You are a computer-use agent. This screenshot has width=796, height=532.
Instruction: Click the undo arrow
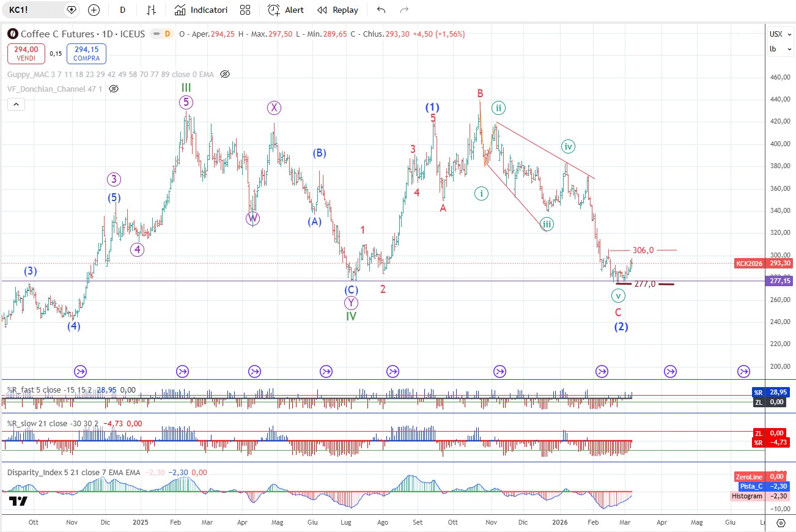click(x=381, y=10)
